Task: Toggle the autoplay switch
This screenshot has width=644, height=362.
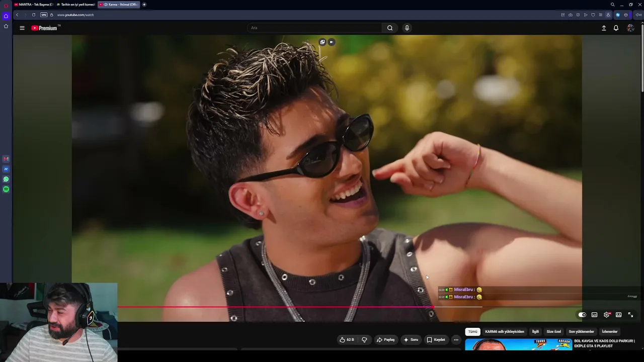Action: coord(582,315)
